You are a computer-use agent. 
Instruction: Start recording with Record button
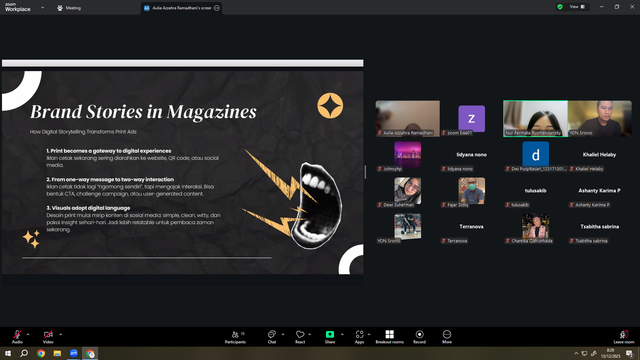(x=419, y=337)
